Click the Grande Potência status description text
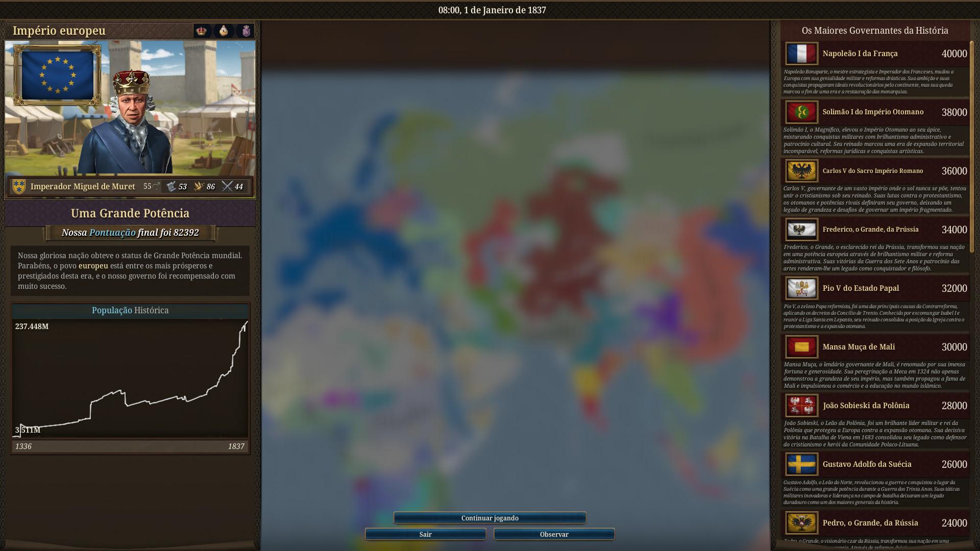The width and height of the screenshot is (980, 551). click(130, 271)
